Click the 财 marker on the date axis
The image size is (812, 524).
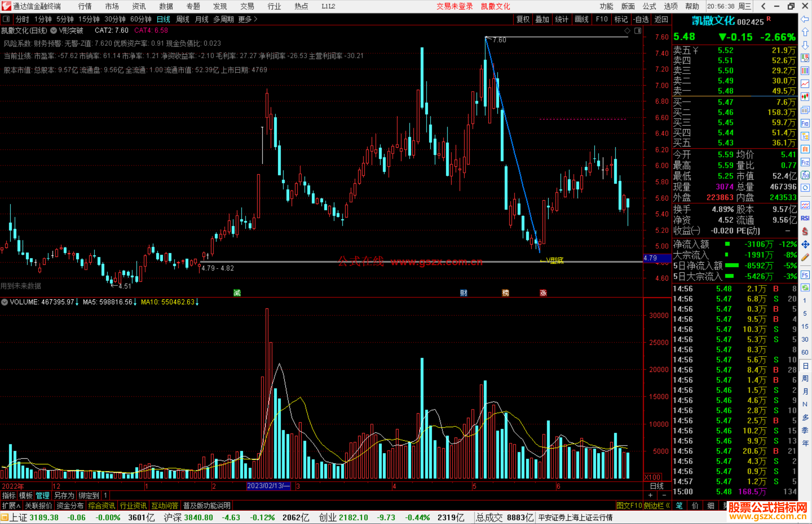(464, 293)
